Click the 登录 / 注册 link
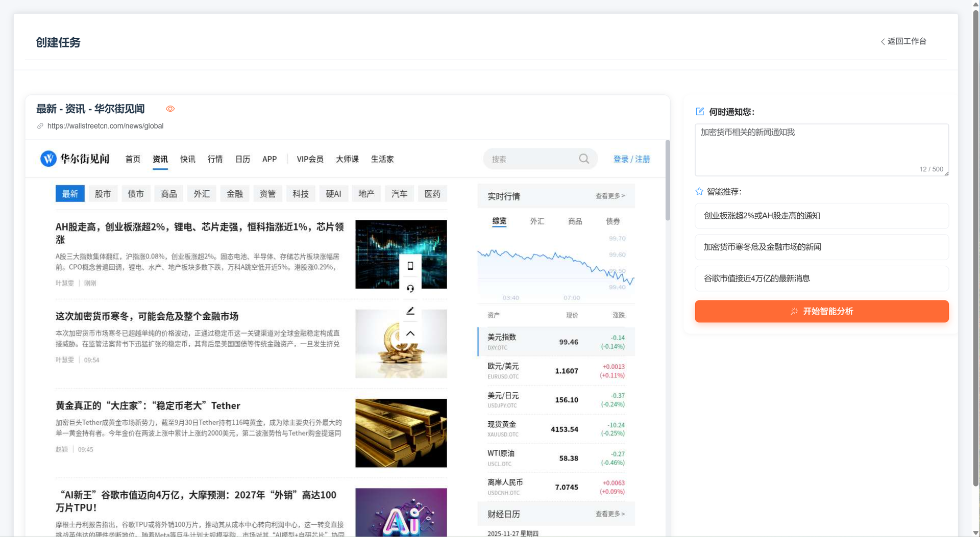Image resolution: width=980 pixels, height=537 pixels. click(631, 159)
